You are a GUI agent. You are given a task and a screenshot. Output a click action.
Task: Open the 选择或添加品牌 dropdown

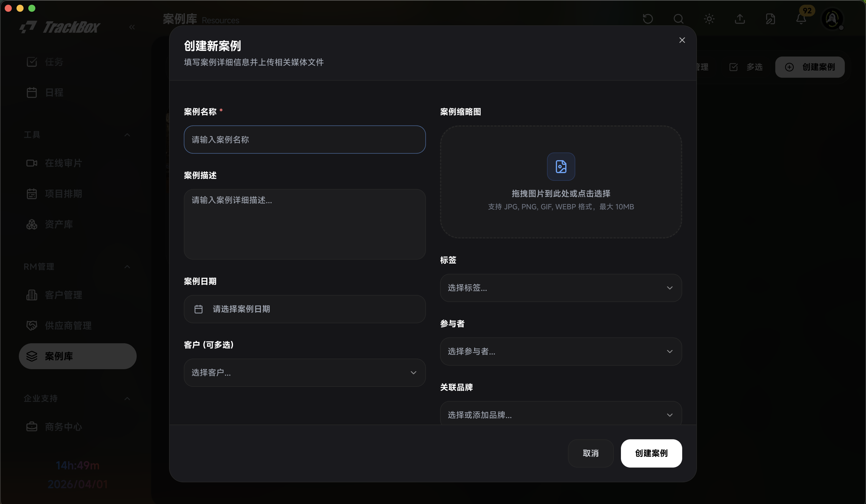click(x=561, y=414)
